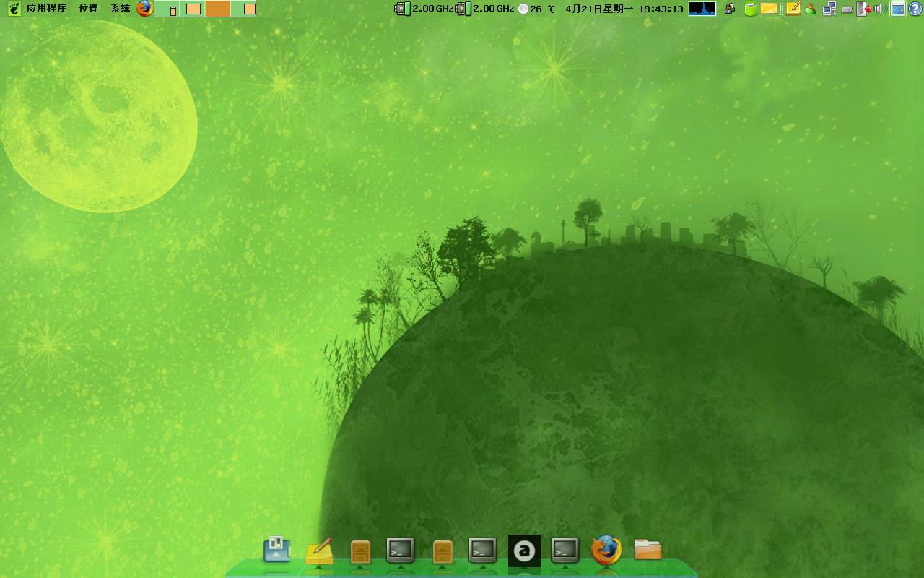Viewport: 924px width, 578px height.
Task: Open the network connection monitors icon
Action: tap(829, 9)
